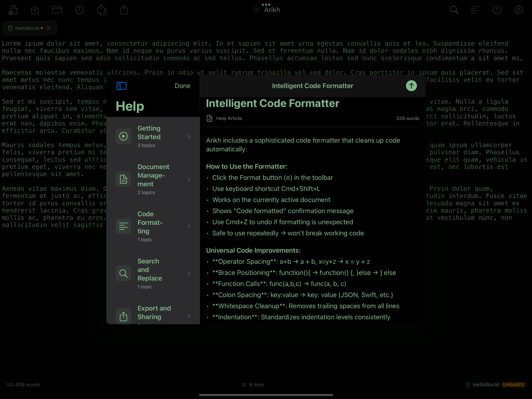Toggle the Help sidebar panel
532x399 pixels.
click(x=122, y=86)
